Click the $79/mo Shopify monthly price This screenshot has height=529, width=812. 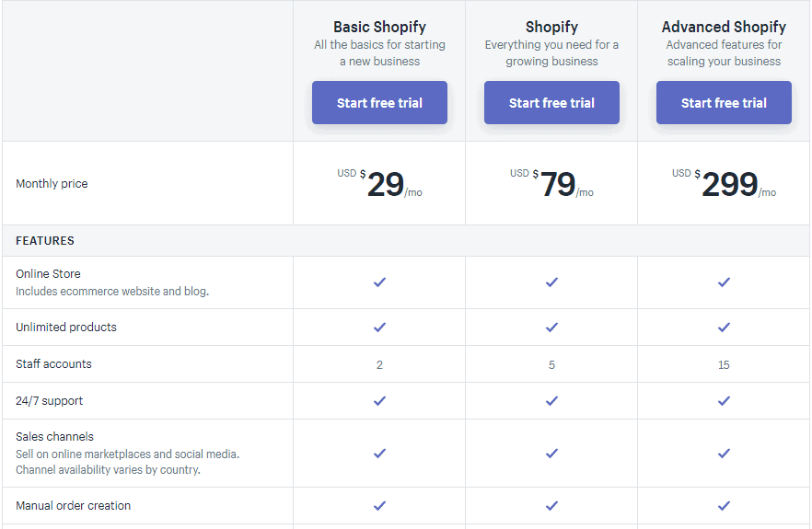(557, 184)
